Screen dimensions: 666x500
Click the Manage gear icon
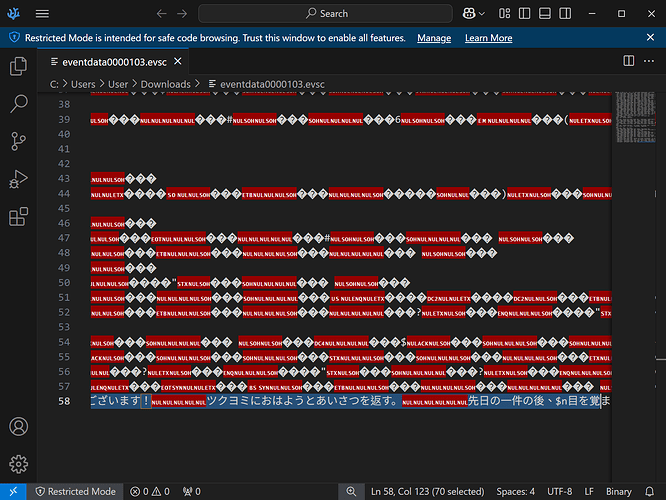point(18,464)
